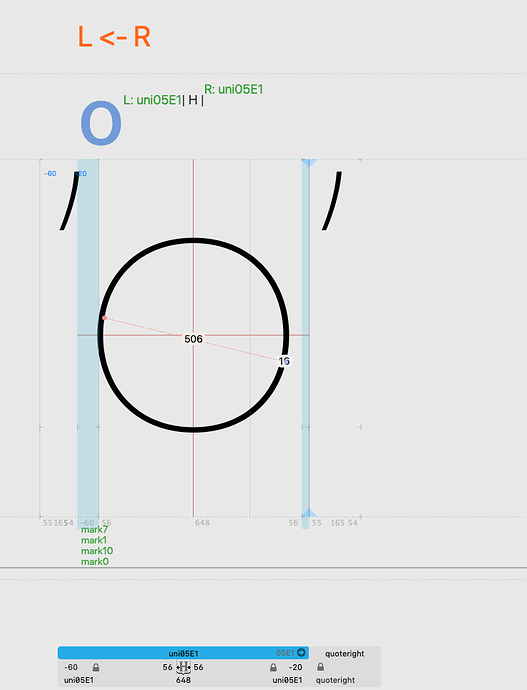Screen dimensions: 527x690
Task: Toggle the left kerning group lock icon
Action: coord(96,668)
